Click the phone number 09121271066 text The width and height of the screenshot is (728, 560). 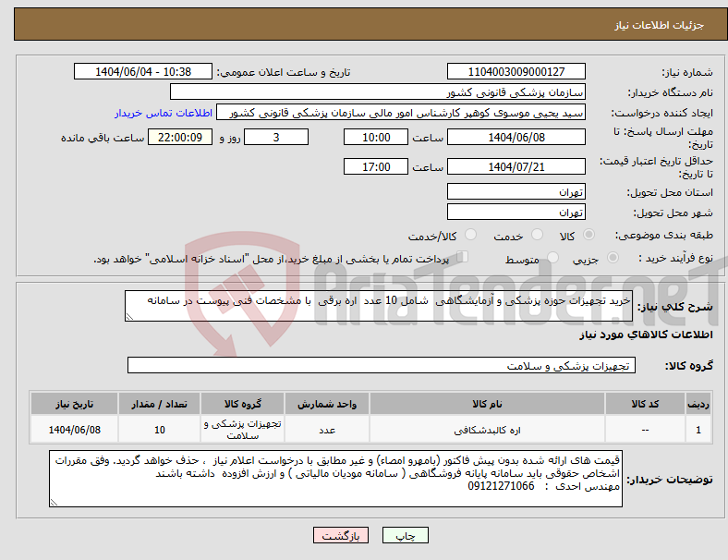501,486
